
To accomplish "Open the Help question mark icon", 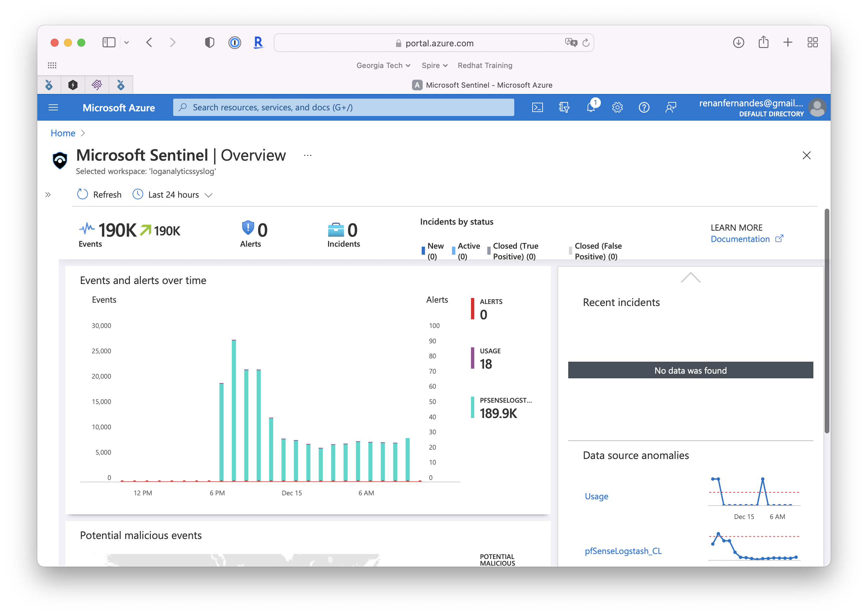I will pos(644,107).
